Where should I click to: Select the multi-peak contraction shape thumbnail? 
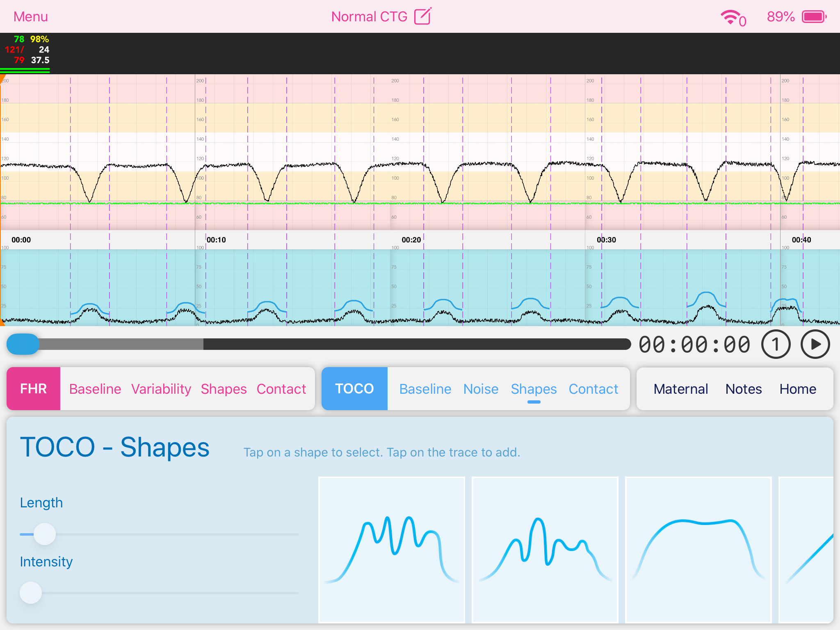coord(392,549)
